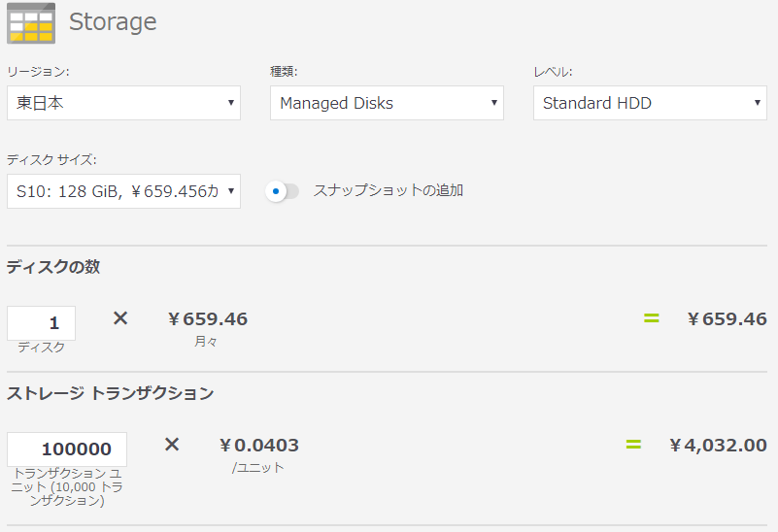Select the ディスク サイズ S10 dropdown

[123, 191]
